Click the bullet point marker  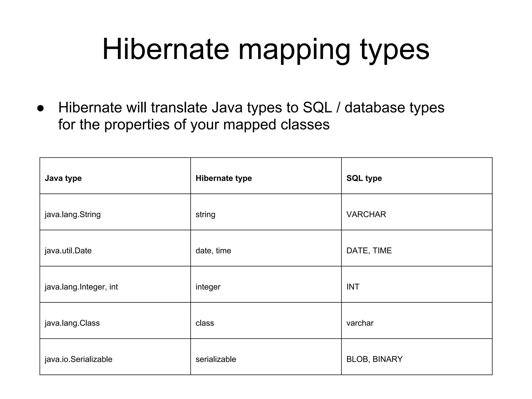[40, 108]
